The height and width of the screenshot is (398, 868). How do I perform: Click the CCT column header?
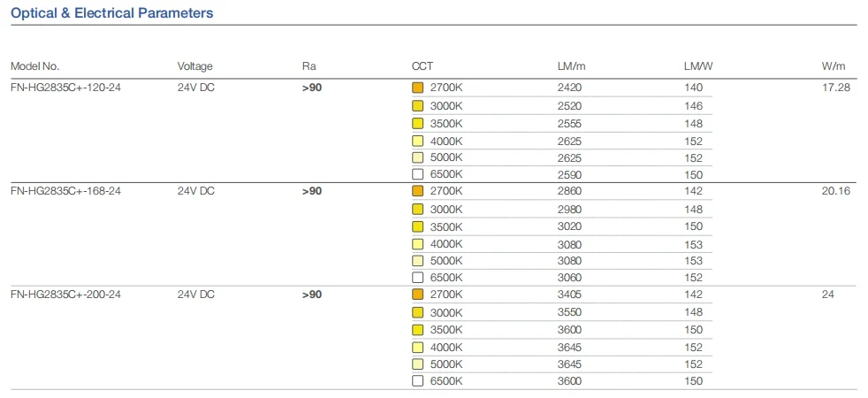423,66
